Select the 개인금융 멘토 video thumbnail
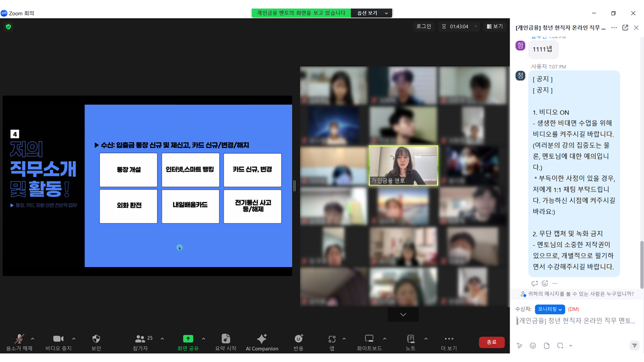This screenshot has width=644, height=362. click(404, 165)
